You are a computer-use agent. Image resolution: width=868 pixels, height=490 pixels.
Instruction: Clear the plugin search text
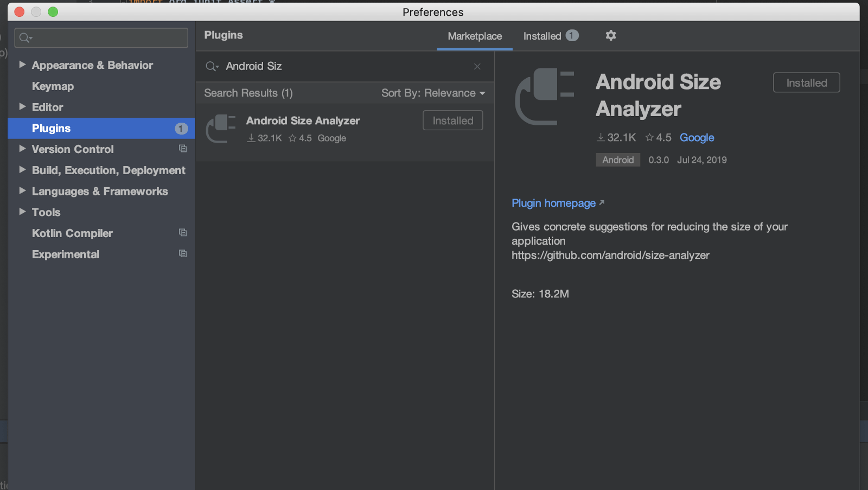[477, 66]
